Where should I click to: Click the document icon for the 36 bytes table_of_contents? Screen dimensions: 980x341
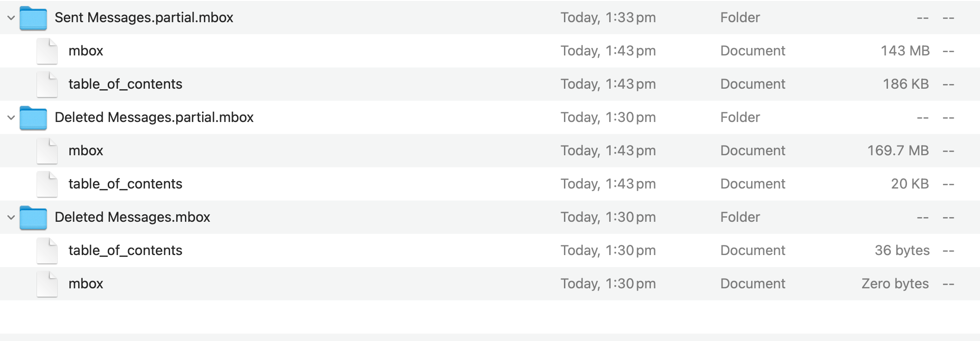click(x=46, y=250)
